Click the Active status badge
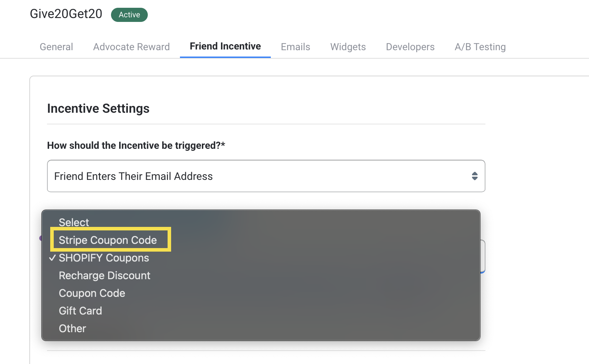 tap(129, 14)
